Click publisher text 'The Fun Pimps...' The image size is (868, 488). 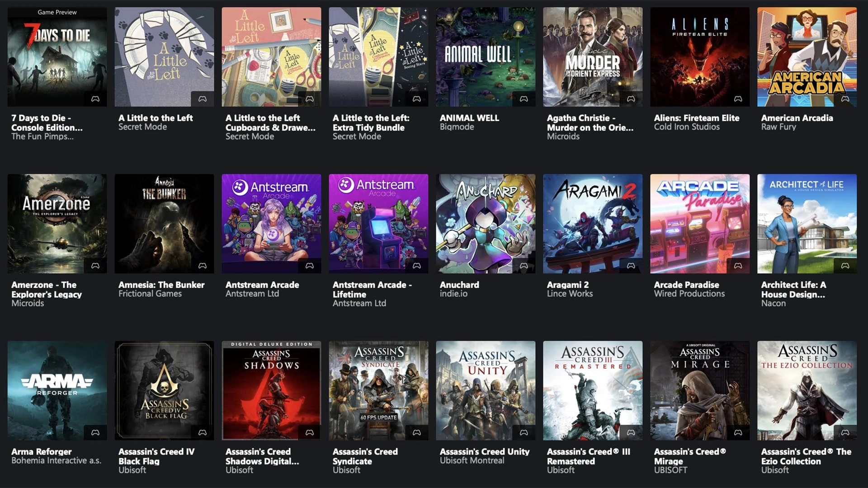[42, 136]
